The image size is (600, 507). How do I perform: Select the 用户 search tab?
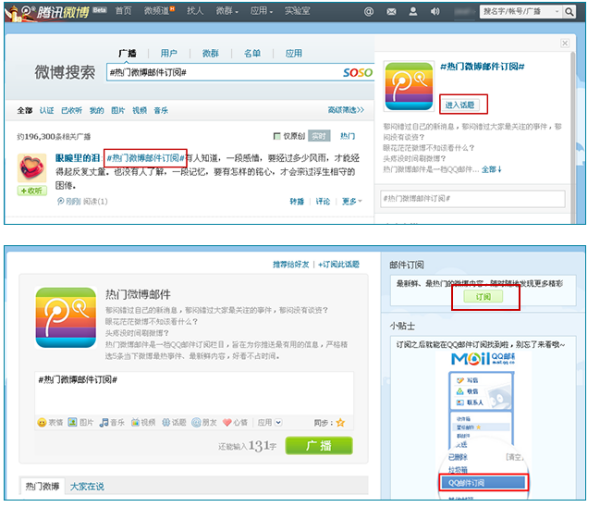click(x=171, y=54)
